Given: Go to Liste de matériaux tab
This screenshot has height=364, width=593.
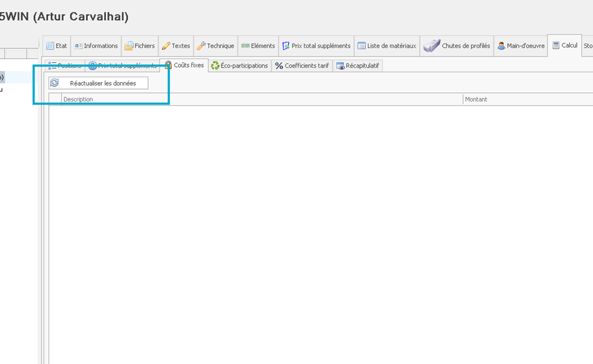Looking at the screenshot, I should pos(387,46).
